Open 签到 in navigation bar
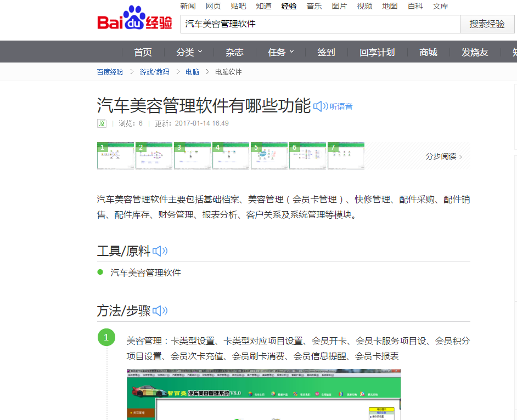517x420 pixels. tap(326, 53)
